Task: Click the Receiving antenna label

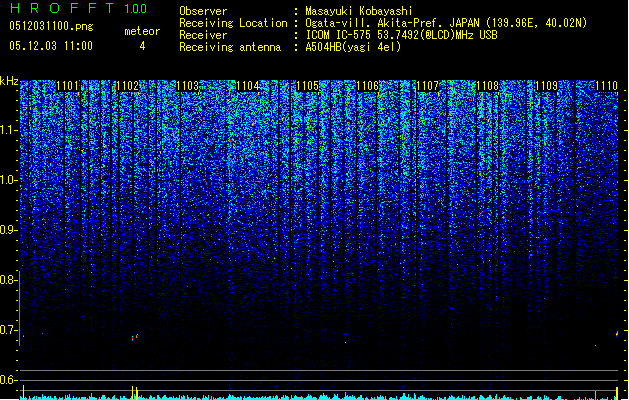Action: pos(230,47)
